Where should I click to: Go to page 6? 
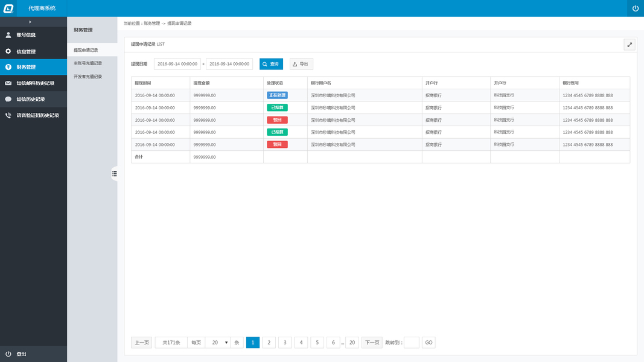click(333, 342)
